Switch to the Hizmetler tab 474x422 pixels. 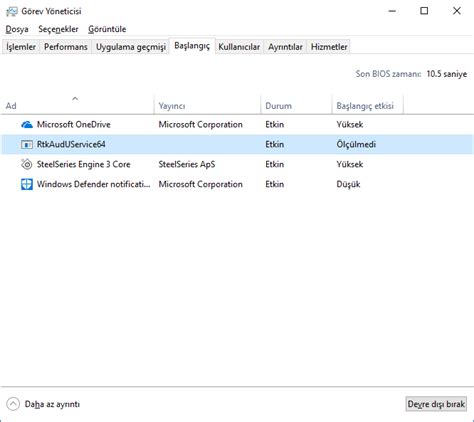329,47
